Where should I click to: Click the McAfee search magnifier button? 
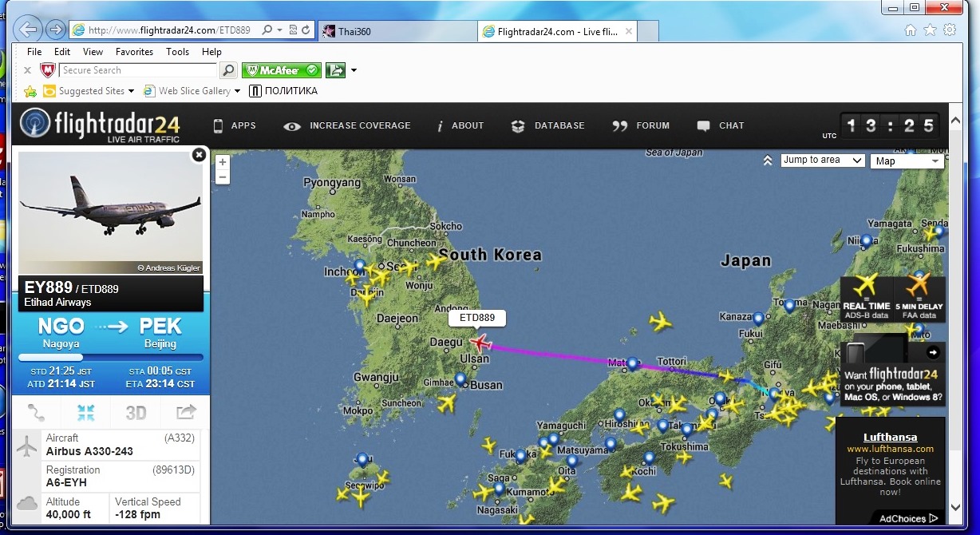[x=229, y=70]
